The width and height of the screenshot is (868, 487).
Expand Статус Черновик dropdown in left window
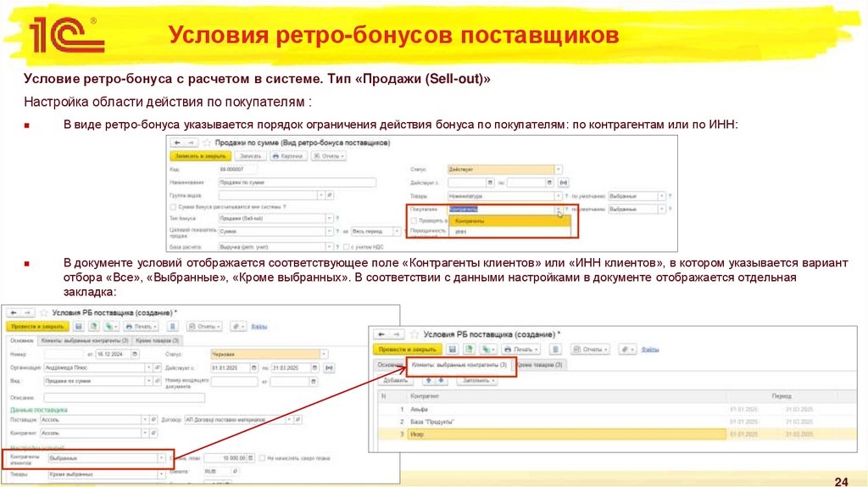coord(324,354)
